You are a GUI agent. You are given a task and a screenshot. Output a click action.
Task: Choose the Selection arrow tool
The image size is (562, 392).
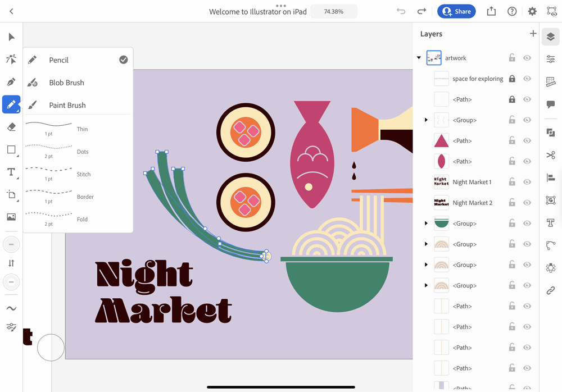point(11,37)
